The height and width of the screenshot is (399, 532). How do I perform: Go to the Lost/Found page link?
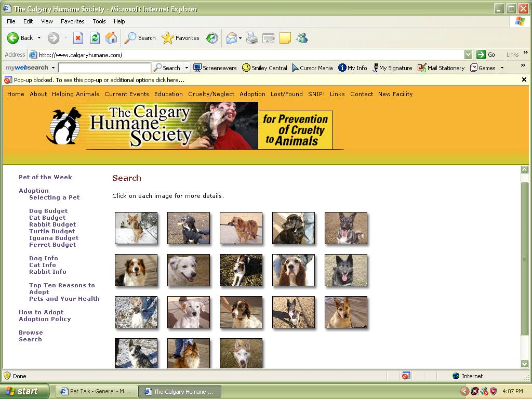[x=286, y=94]
